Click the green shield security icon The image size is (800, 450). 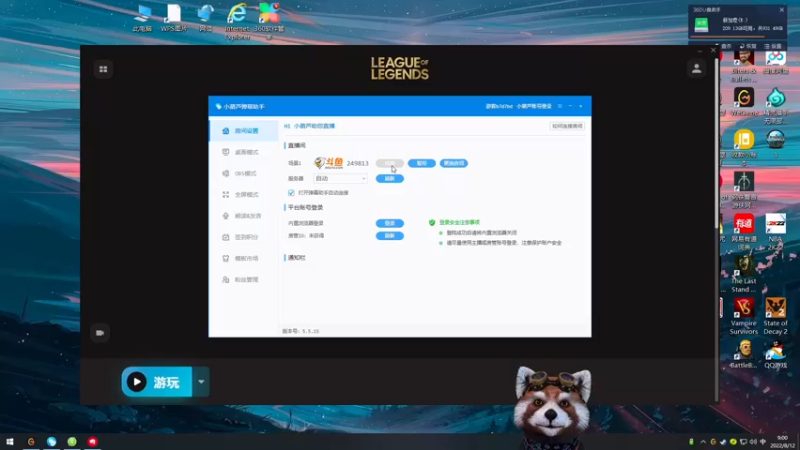point(432,222)
